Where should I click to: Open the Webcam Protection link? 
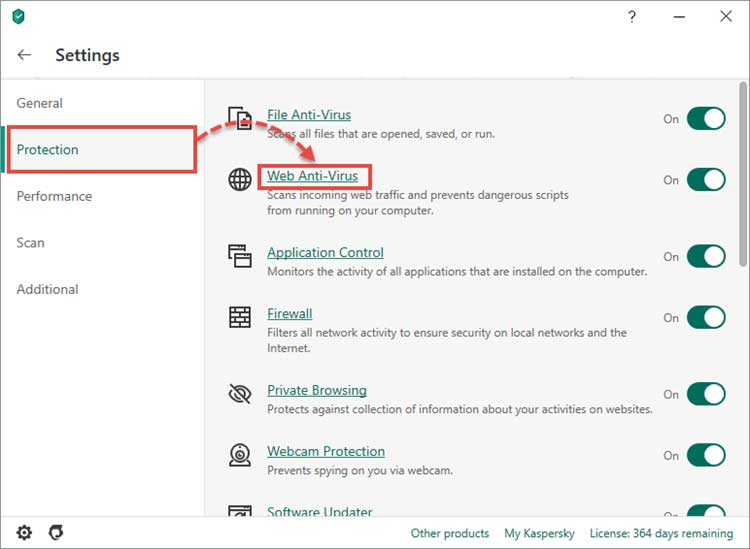tap(326, 451)
